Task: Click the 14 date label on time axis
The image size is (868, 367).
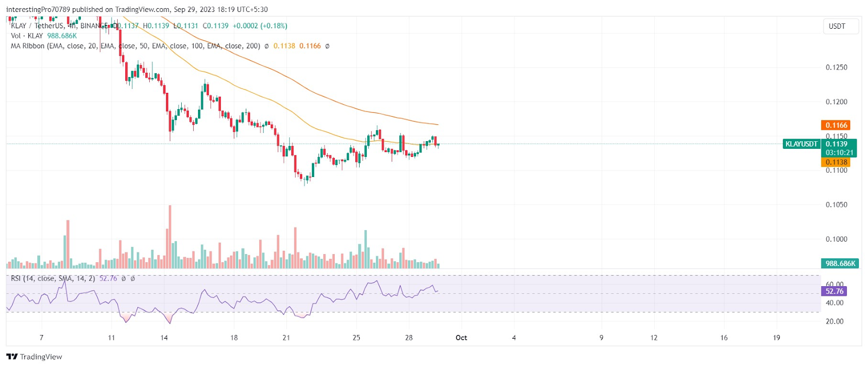Action: pos(164,338)
